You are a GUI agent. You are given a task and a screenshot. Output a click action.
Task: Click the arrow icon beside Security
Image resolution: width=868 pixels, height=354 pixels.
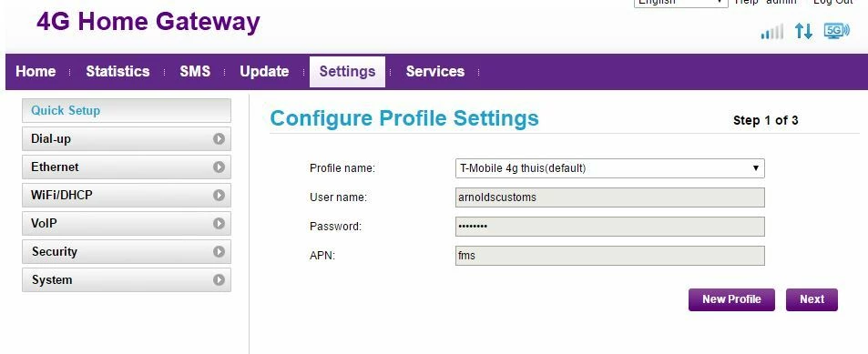coord(219,252)
